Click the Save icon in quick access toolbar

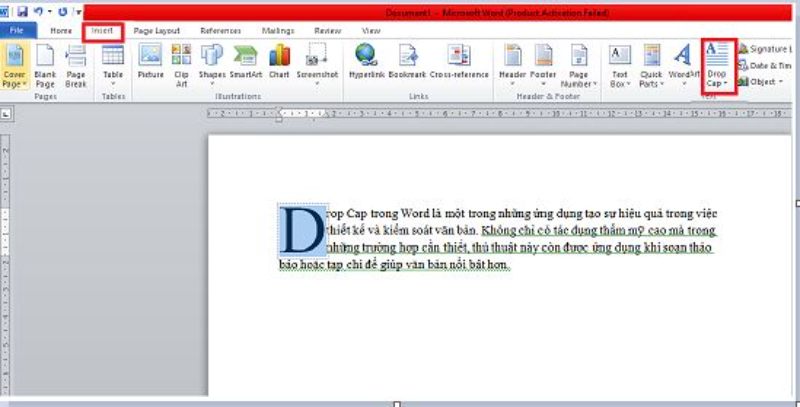point(22,11)
